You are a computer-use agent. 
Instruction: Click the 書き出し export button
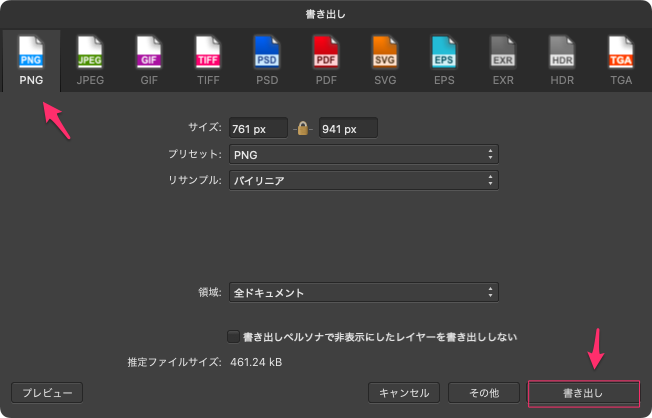582,393
